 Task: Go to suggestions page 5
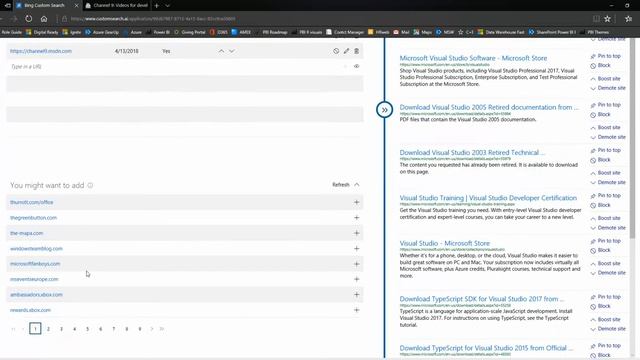click(x=87, y=329)
